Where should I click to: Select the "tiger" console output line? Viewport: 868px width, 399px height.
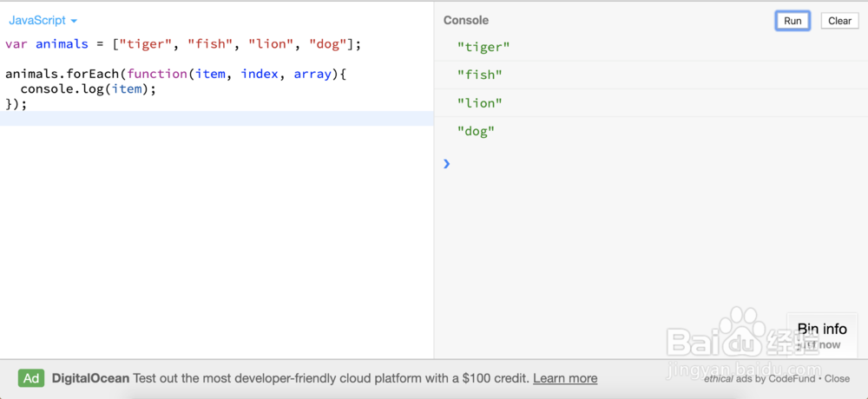point(483,47)
